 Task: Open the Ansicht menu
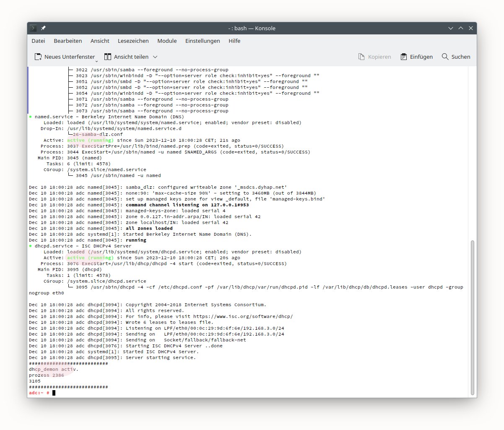[x=100, y=41]
